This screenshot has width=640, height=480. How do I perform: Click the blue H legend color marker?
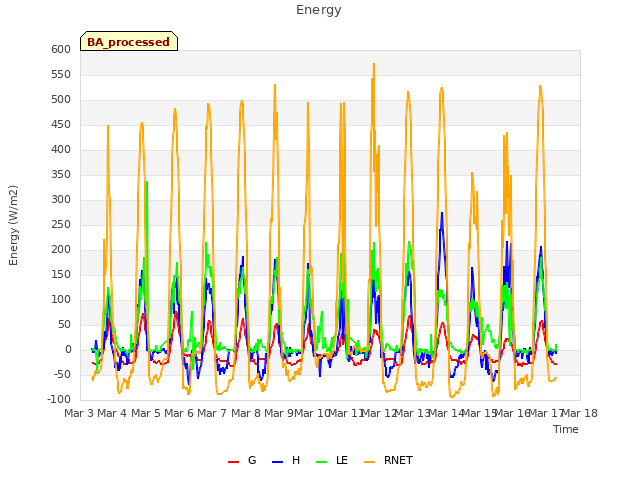click(277, 462)
